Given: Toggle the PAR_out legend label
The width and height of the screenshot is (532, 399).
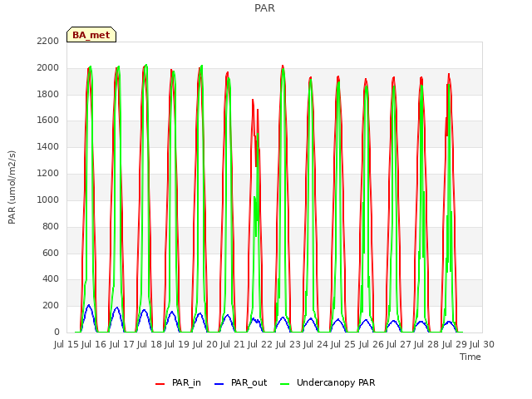Looking at the screenshot, I should pos(249,382).
